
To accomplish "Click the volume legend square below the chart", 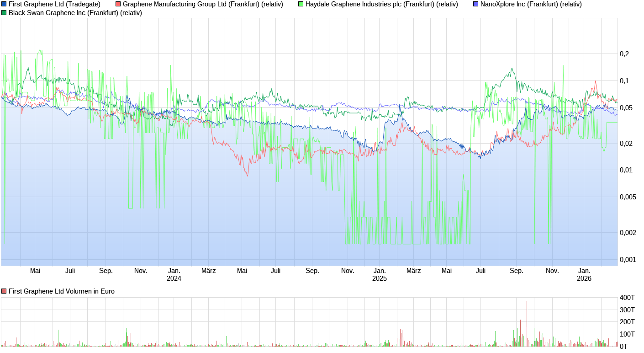I will click(4, 291).
